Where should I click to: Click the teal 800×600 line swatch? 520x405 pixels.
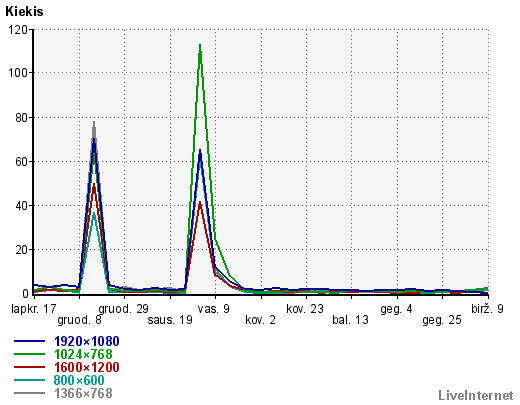[29, 380]
